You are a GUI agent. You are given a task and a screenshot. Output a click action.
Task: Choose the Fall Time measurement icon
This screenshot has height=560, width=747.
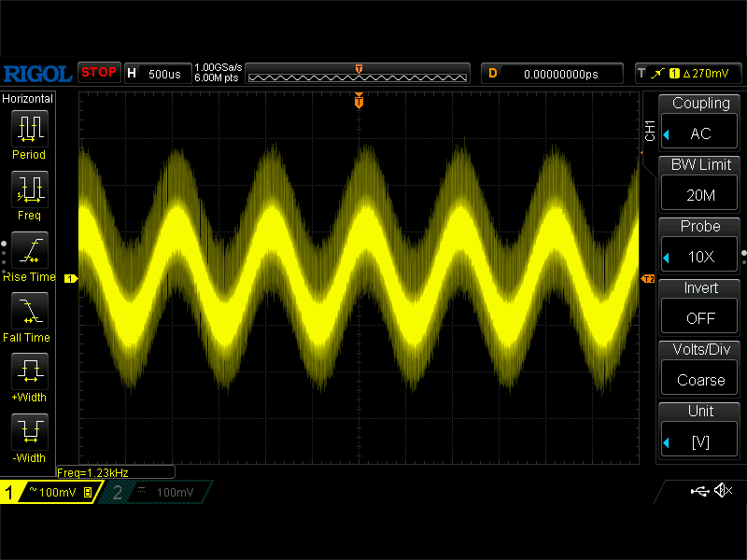tap(28, 310)
